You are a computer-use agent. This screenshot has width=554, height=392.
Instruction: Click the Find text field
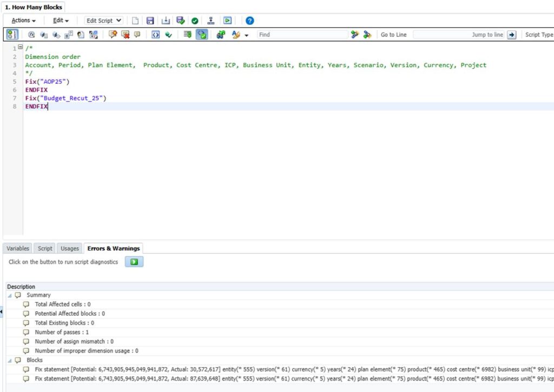coord(302,35)
